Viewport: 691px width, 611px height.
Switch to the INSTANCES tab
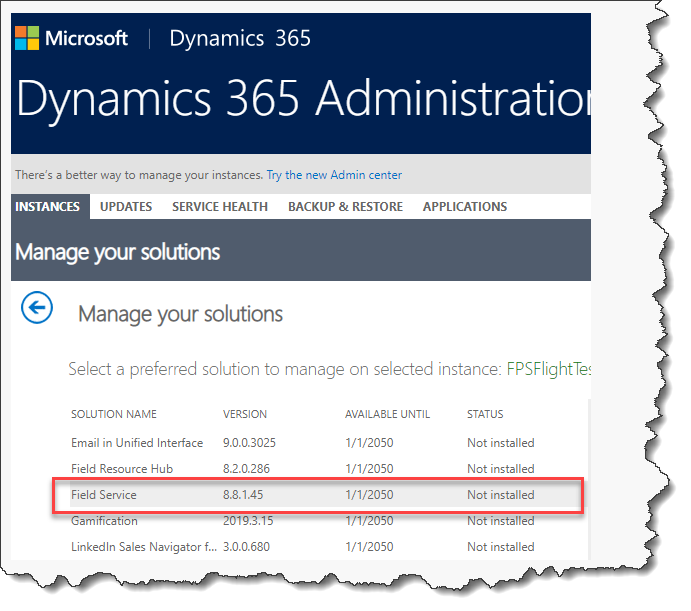point(48,207)
